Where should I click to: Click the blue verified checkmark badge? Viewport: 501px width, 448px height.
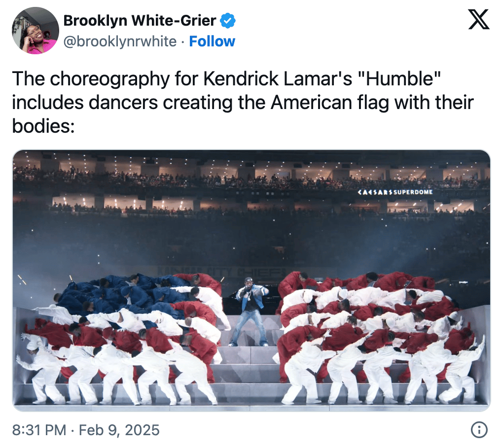click(x=228, y=21)
